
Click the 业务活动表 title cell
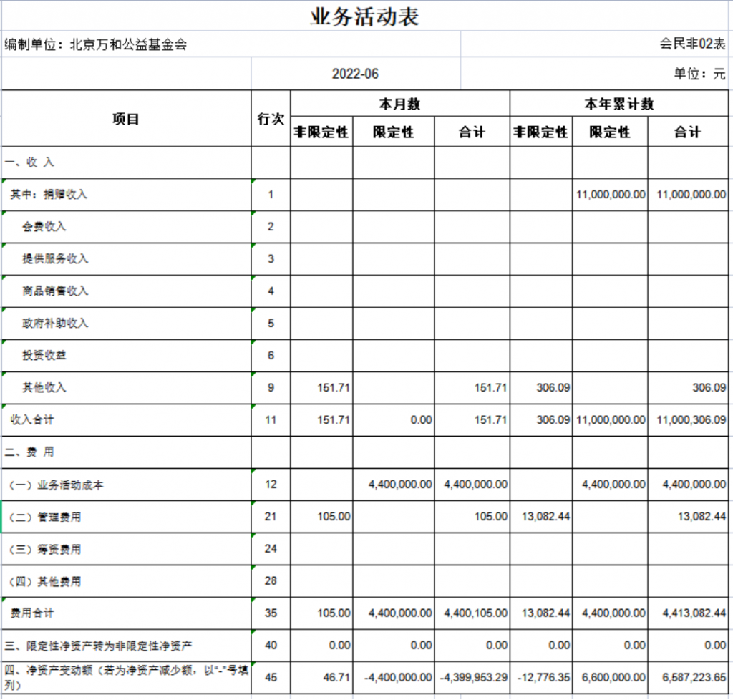[365, 16]
